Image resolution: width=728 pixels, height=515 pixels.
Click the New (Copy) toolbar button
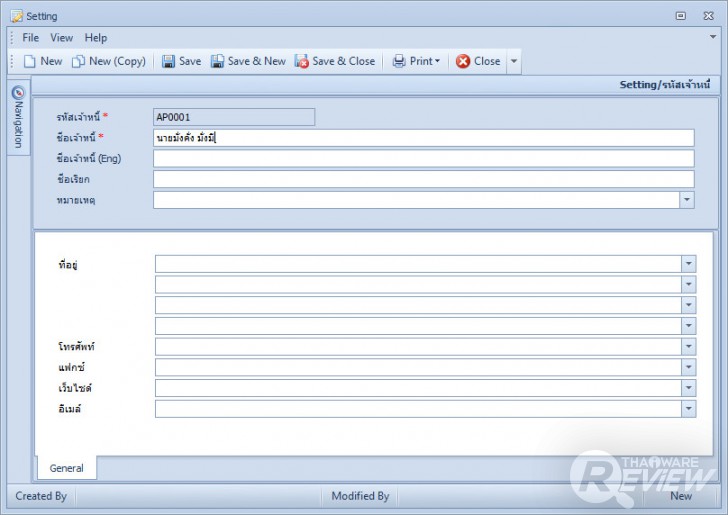pos(109,61)
